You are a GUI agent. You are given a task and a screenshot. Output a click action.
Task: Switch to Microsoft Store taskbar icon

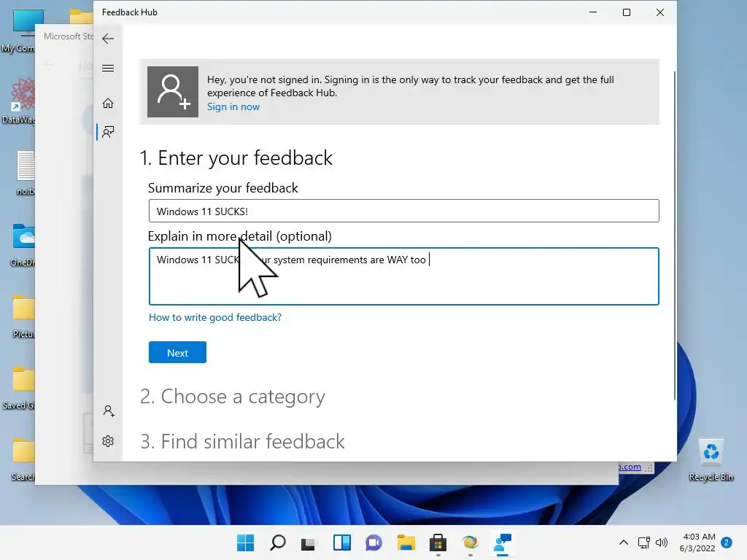pyautogui.click(x=438, y=542)
